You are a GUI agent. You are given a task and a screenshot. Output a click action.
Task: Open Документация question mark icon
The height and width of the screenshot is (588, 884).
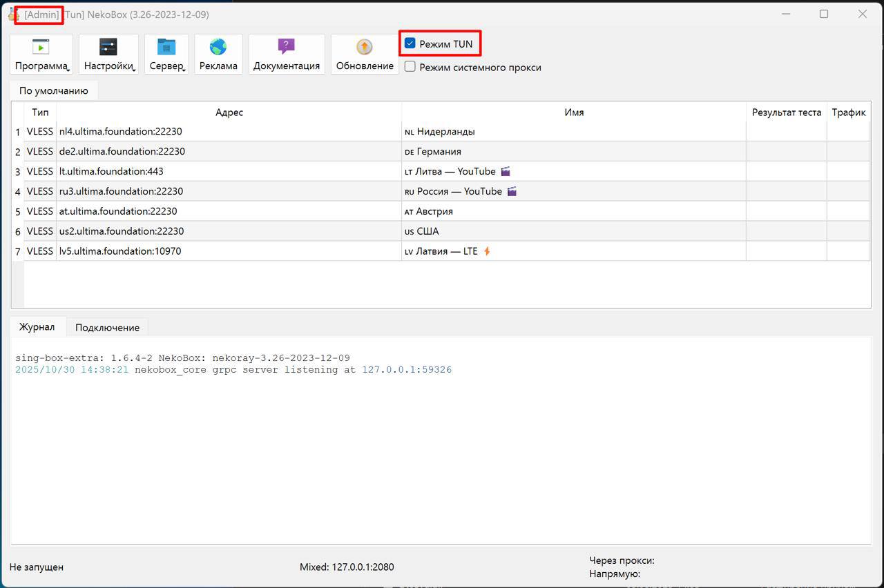pyautogui.click(x=286, y=47)
